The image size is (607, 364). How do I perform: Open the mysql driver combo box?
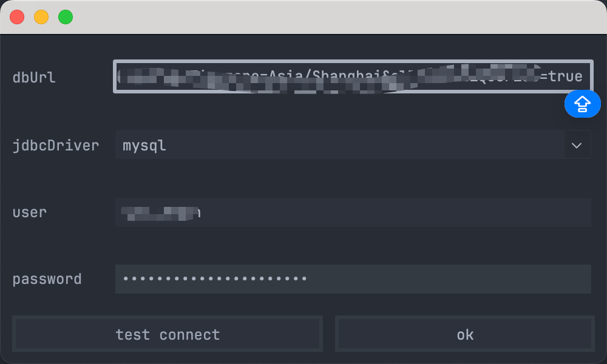(x=353, y=145)
